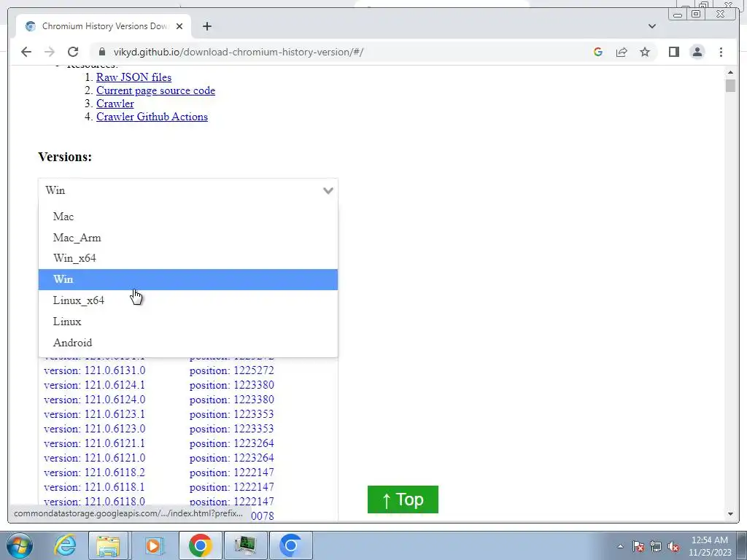
Task: Open a new tab
Action: pyautogui.click(x=206, y=26)
